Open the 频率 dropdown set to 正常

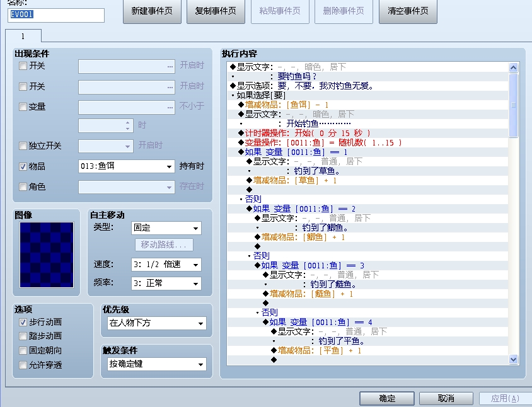pos(166,284)
